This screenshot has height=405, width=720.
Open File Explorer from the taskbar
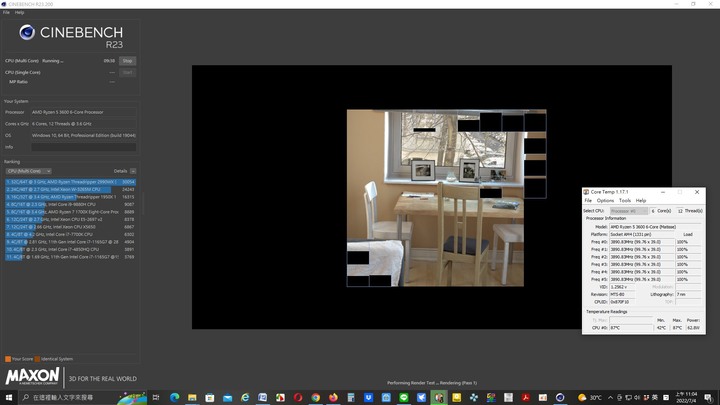pyautogui.click(x=192, y=397)
